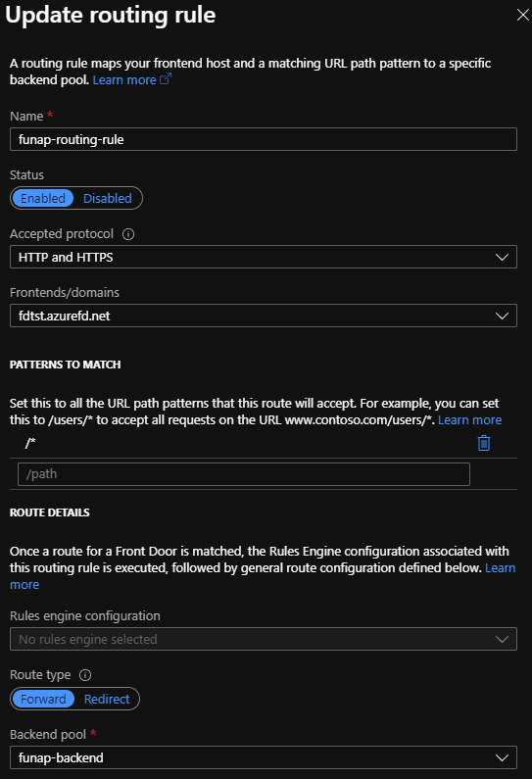Expand Rules engine configuration dropdown
The width and height of the screenshot is (532, 779).
coord(264,639)
